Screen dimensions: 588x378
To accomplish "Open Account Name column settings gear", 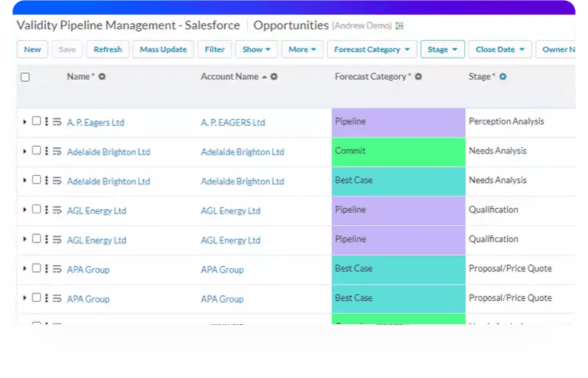I will coord(274,77).
